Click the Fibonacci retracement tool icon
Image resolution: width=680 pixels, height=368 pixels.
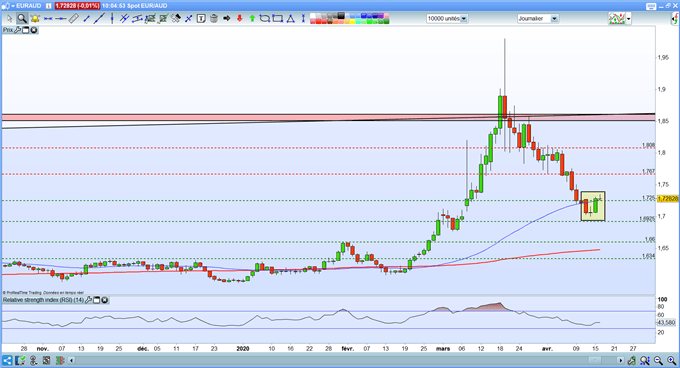tap(150, 18)
